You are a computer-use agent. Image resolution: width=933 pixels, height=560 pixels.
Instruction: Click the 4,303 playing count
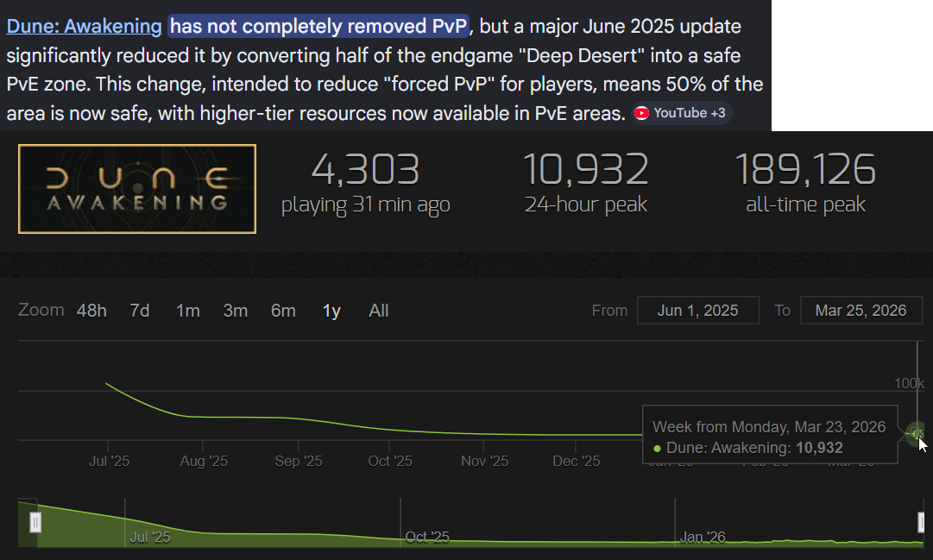[365, 169]
